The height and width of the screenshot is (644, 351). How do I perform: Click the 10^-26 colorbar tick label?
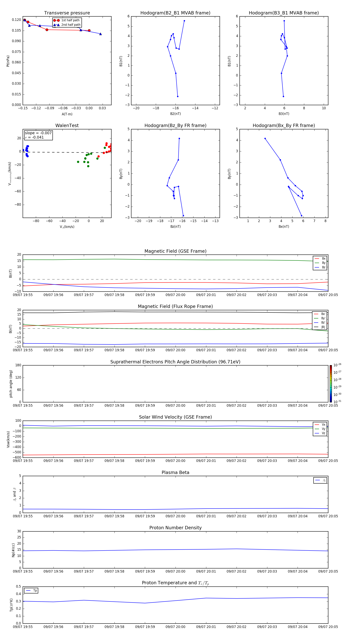tap(337, 365)
